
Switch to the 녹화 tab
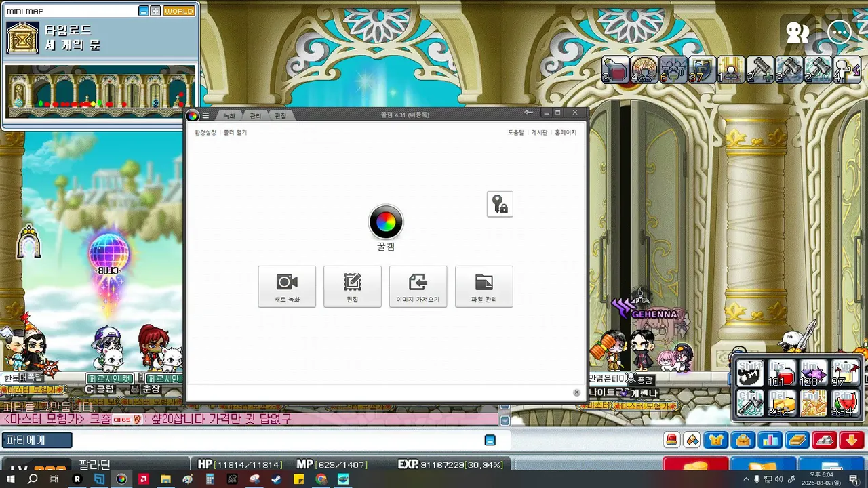click(x=229, y=116)
